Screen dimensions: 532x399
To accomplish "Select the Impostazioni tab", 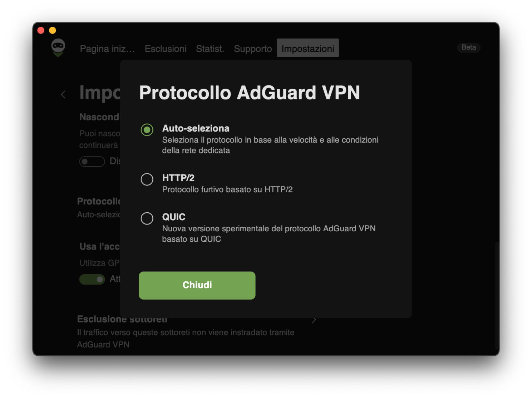I will (307, 48).
